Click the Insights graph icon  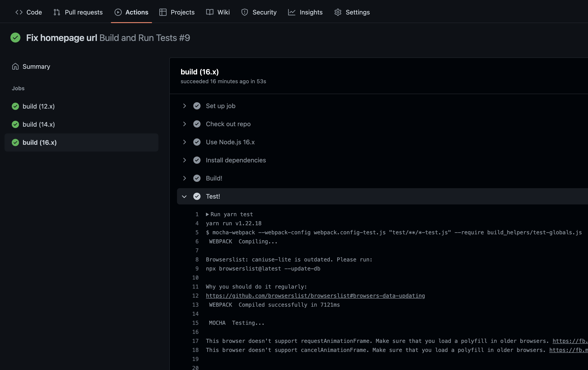click(292, 12)
